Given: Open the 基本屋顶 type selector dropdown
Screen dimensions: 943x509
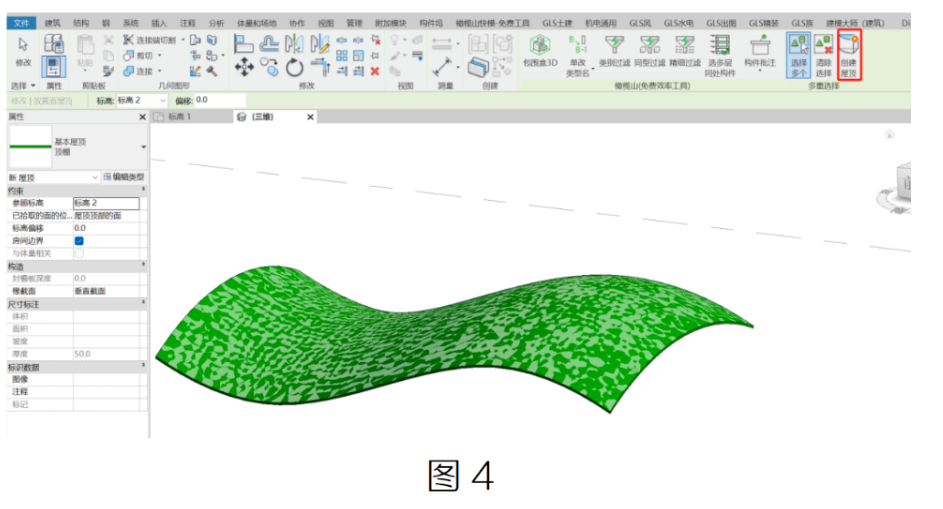Looking at the screenshot, I should click(143, 147).
